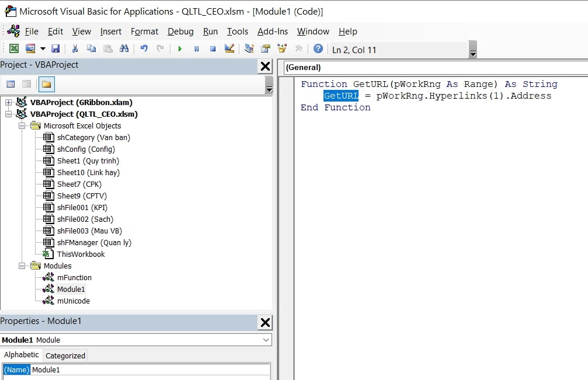Click the blue Help question mark icon
Viewport: 588px width, 380px height.
pos(318,49)
